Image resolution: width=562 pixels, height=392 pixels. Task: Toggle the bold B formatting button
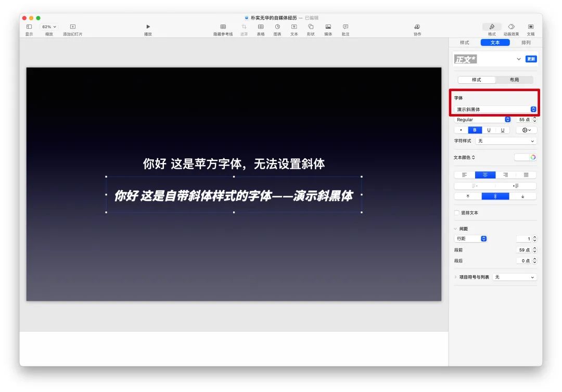tap(474, 130)
